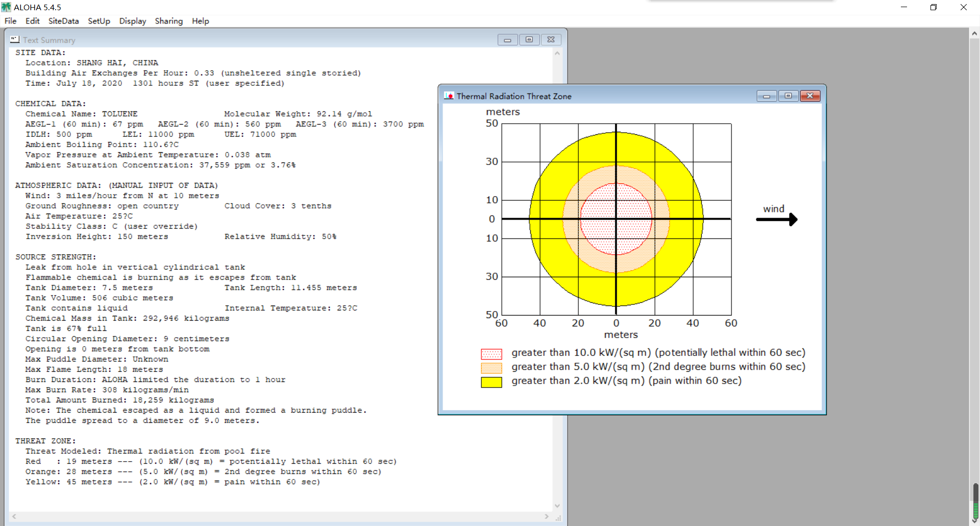Viewport: 980px width, 526px height.
Task: Click the 'greater than 10.0 kW/(sq m)' legend text
Action: tap(658, 353)
